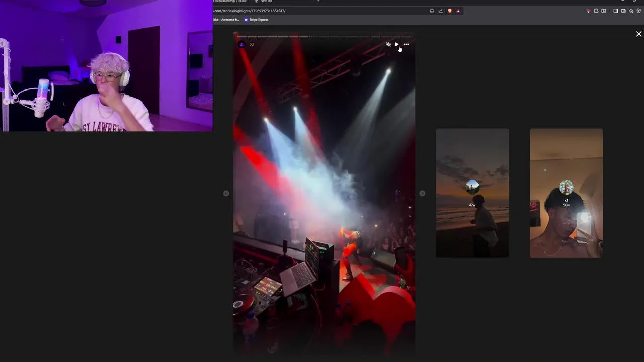Open the mirror selfie highlight marked 50w
Image resolution: width=644 pixels, height=362 pixels.
(566, 193)
